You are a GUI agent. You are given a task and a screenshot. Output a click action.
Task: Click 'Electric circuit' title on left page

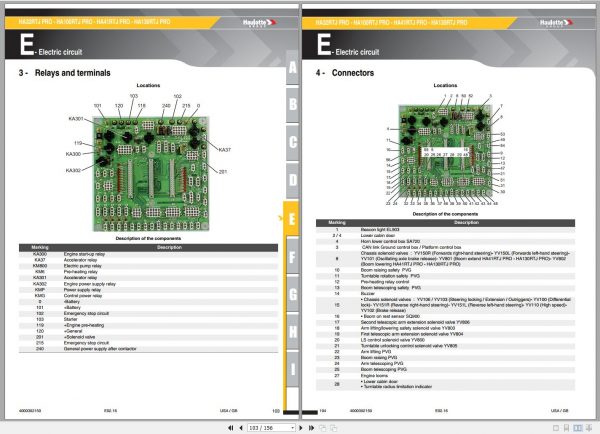pos(60,52)
